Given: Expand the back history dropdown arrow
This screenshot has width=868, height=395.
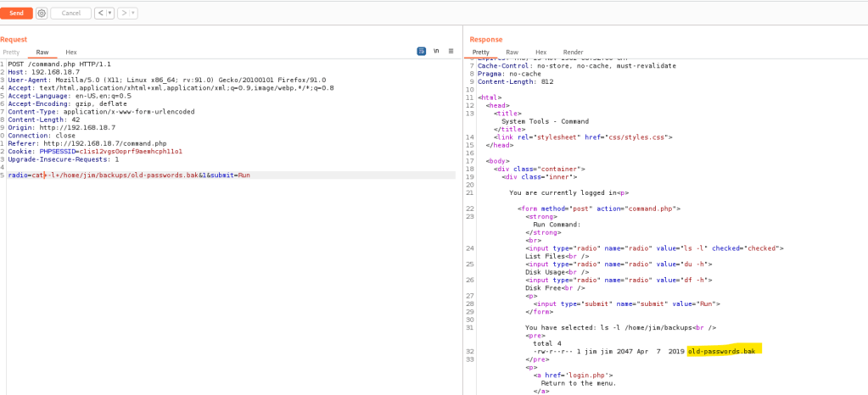Looking at the screenshot, I should [x=109, y=14].
